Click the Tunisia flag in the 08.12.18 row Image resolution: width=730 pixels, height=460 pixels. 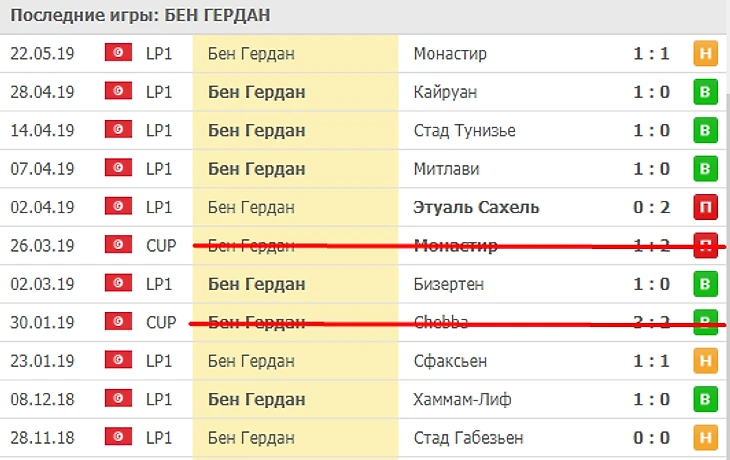coord(119,399)
